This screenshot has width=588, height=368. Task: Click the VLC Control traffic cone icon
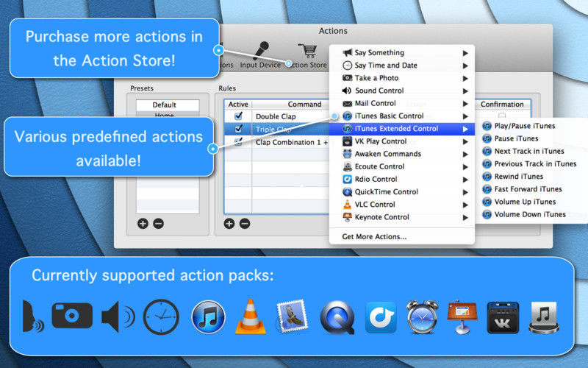tap(347, 205)
